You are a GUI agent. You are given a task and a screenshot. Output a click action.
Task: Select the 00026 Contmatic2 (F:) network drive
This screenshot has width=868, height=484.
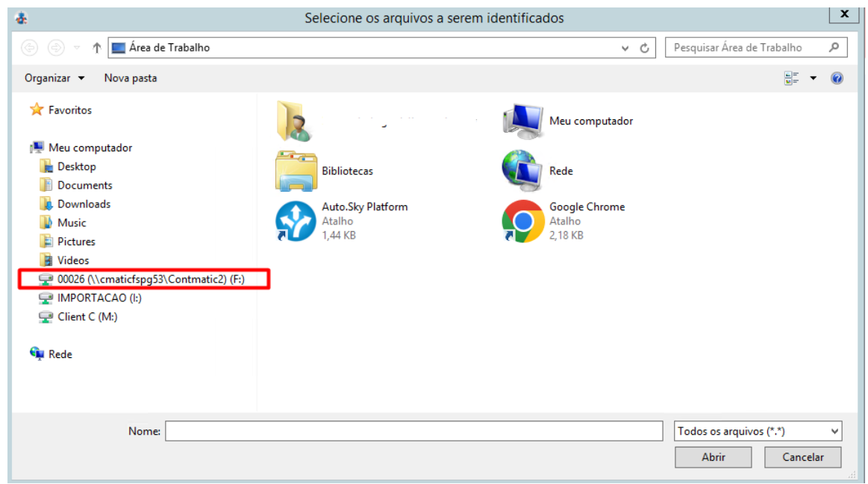[x=144, y=279]
